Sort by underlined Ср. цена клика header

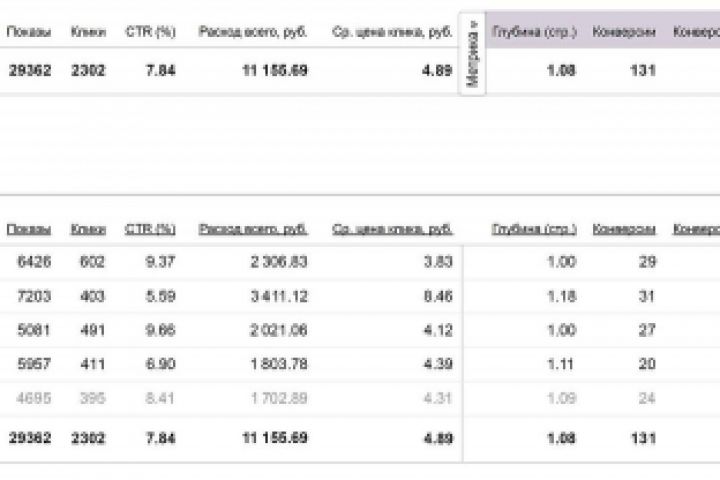(392, 229)
